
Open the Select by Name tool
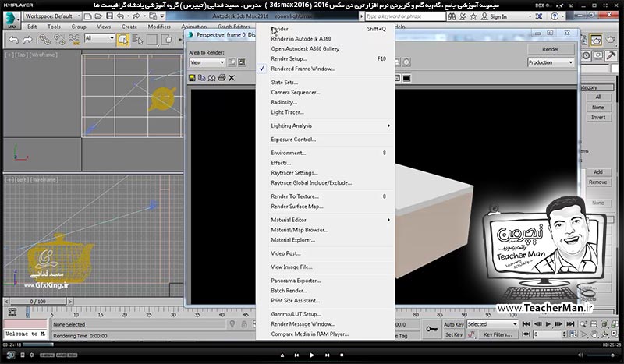(138, 40)
